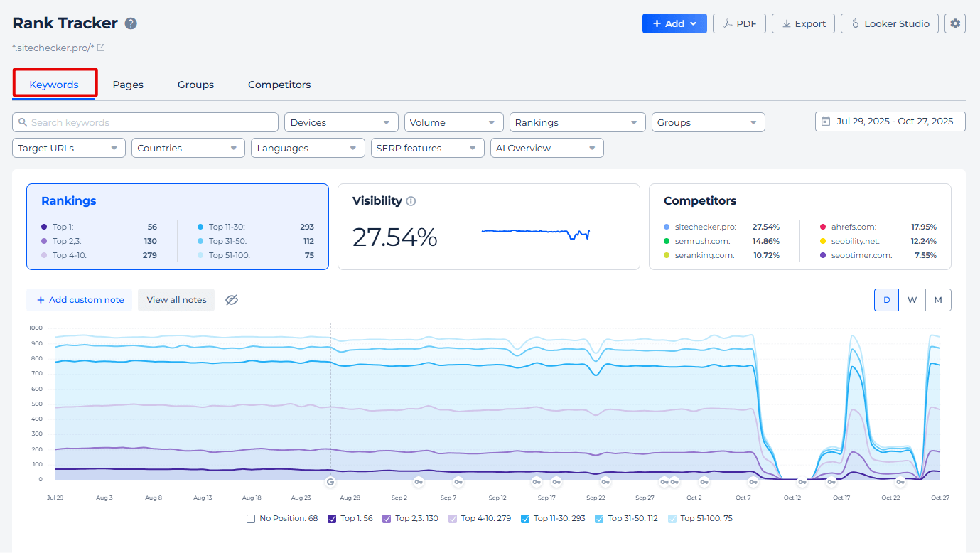Uncheck the Top 11-30 legend checkbox
This screenshot has width=980, height=553.
525,519
